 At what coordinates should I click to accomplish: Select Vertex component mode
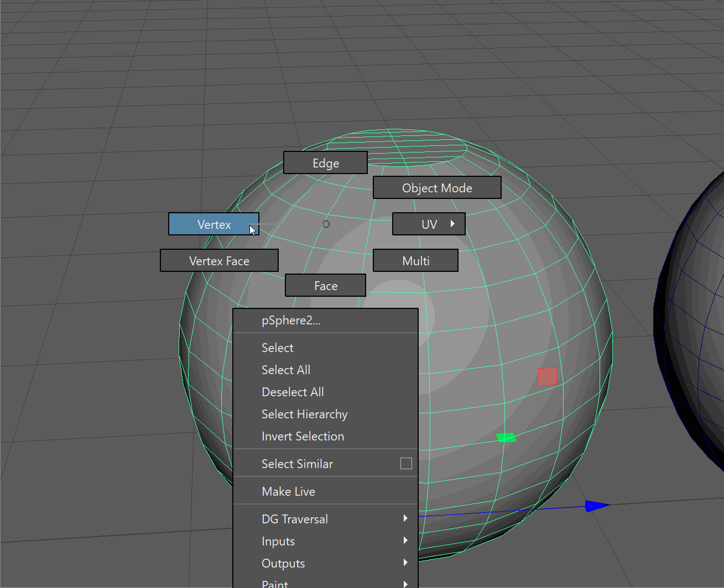coord(213,224)
